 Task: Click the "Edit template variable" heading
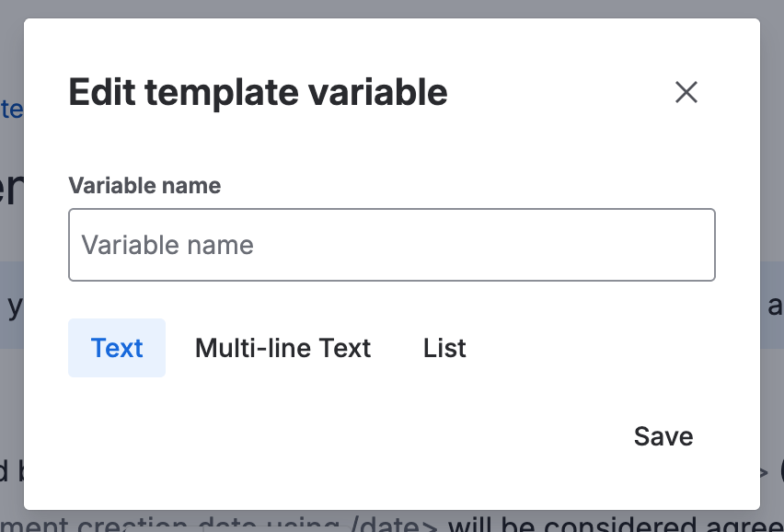point(258,93)
